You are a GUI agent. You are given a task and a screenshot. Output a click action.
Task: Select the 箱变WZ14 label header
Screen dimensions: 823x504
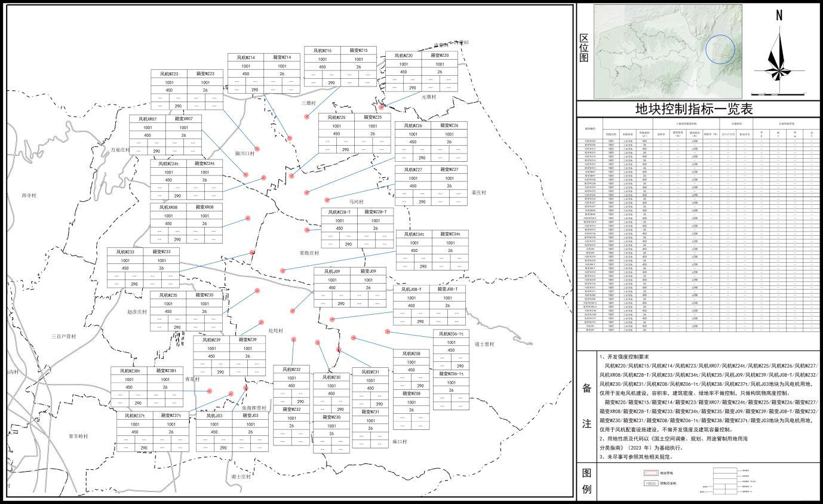282,58
